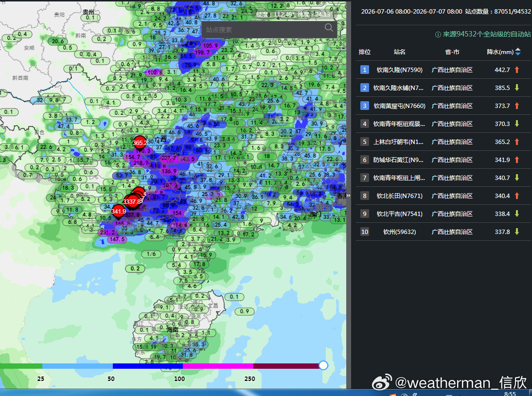Click rank badge 3 in the table

click(x=365, y=106)
